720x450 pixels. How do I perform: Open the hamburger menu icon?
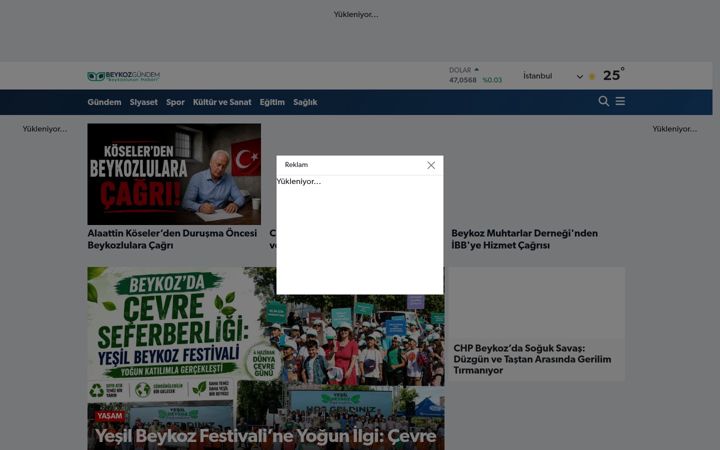click(x=620, y=101)
